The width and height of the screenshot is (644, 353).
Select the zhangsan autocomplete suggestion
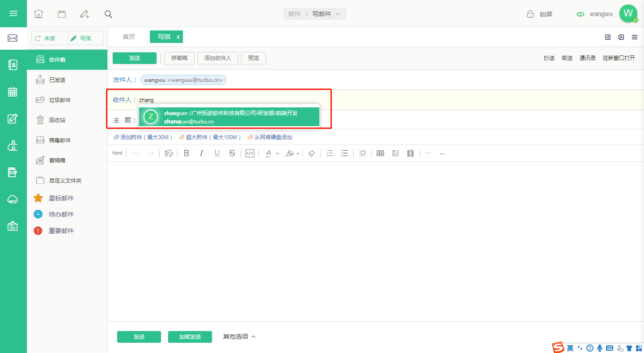click(x=229, y=117)
